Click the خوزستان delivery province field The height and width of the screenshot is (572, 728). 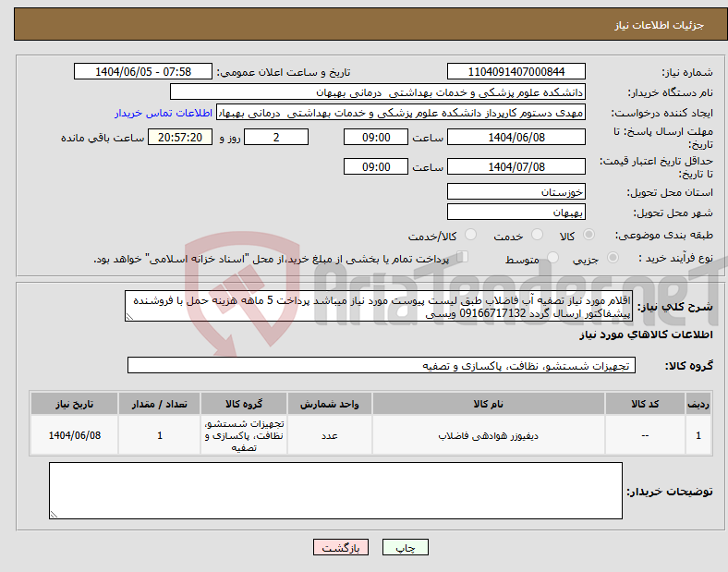tap(516, 191)
